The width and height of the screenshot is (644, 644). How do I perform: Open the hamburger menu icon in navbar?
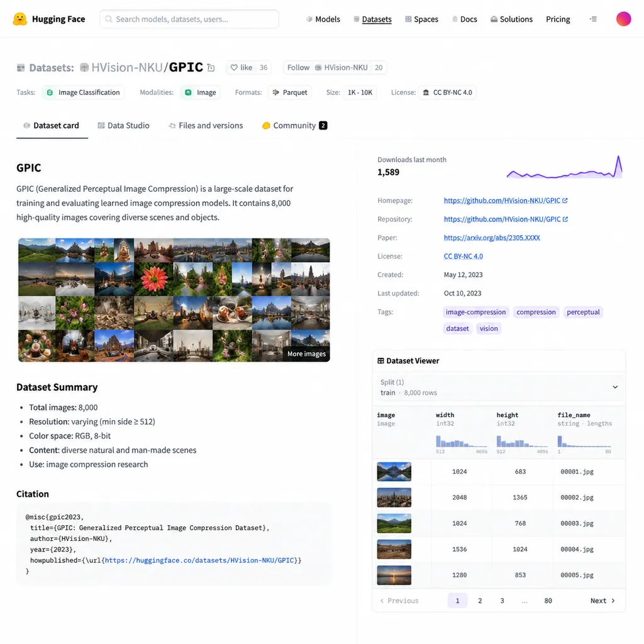point(593,19)
